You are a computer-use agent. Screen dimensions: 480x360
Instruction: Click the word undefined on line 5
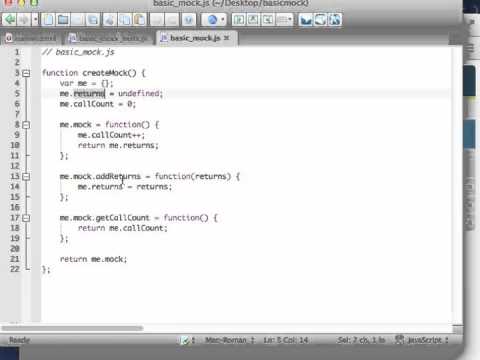(x=139, y=94)
